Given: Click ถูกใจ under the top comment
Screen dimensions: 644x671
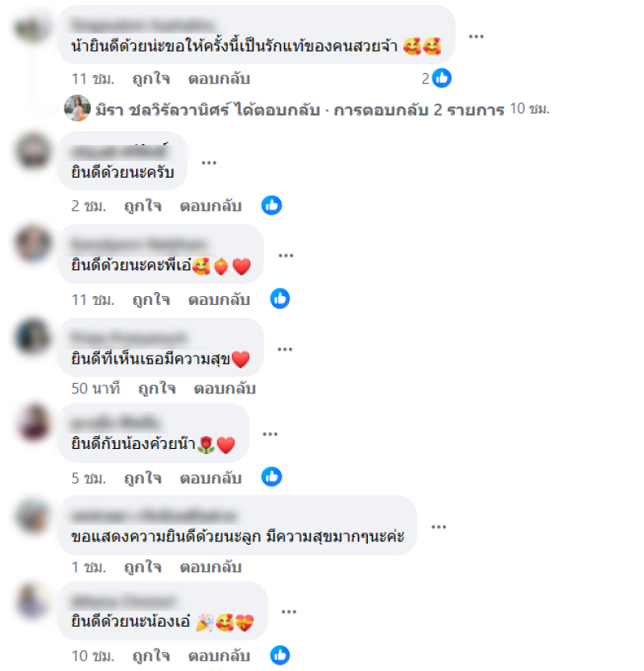Looking at the screenshot, I should [x=151, y=79].
